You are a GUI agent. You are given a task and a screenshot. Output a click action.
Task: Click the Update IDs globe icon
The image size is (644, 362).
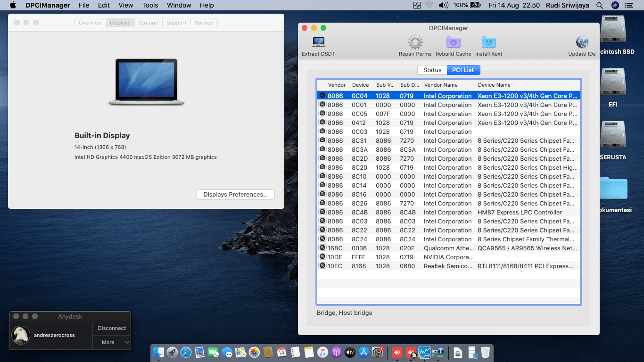coord(582,42)
